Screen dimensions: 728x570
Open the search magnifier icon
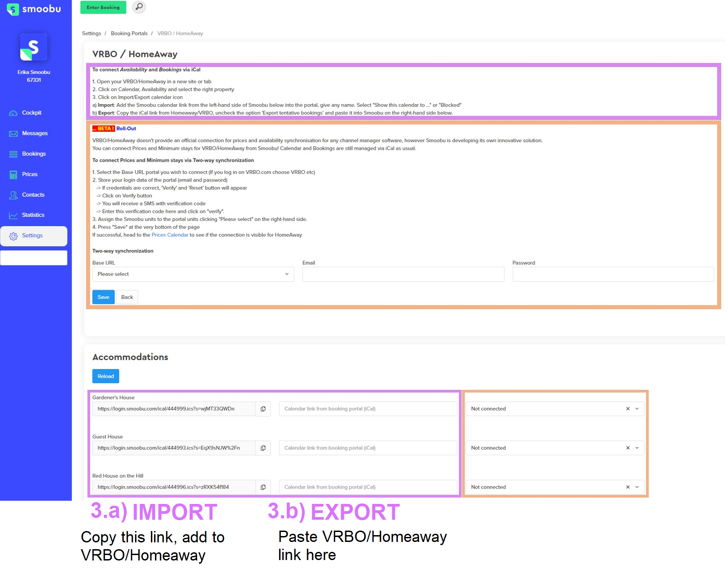pyautogui.click(x=139, y=7)
